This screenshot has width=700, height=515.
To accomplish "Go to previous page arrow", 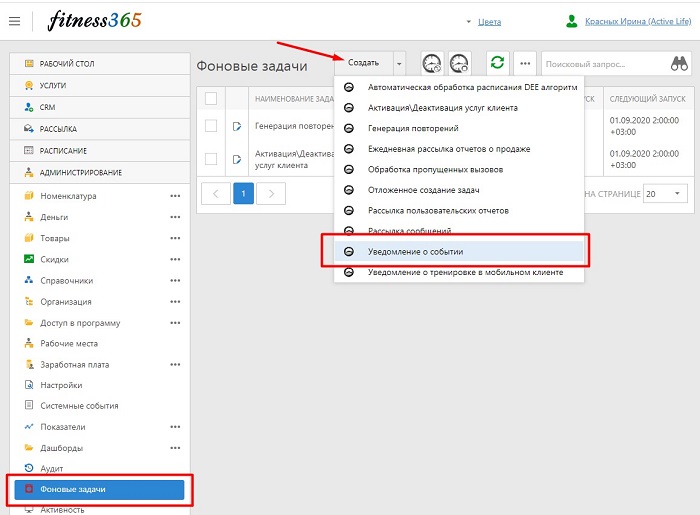I will (x=216, y=194).
